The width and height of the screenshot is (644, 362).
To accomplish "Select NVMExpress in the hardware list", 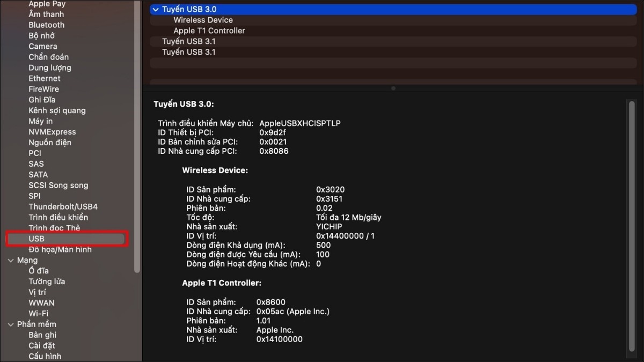I will point(52,132).
